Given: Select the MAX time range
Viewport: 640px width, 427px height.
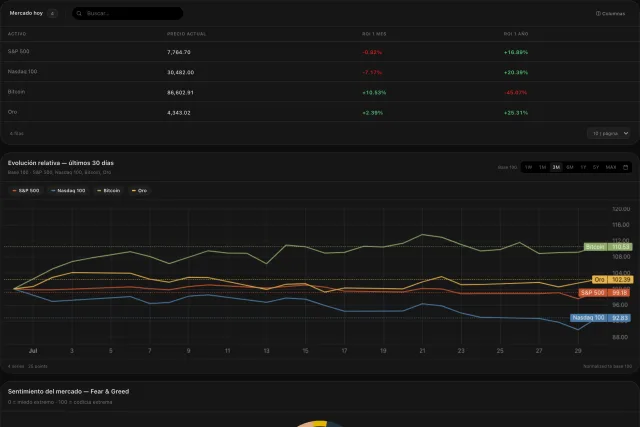Looking at the screenshot, I should click(x=611, y=167).
